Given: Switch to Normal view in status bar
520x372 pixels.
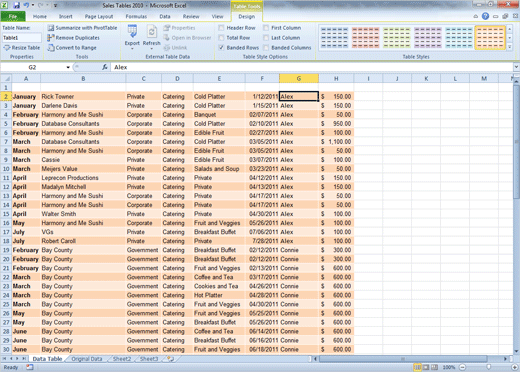Looking at the screenshot, I should click(417, 367).
